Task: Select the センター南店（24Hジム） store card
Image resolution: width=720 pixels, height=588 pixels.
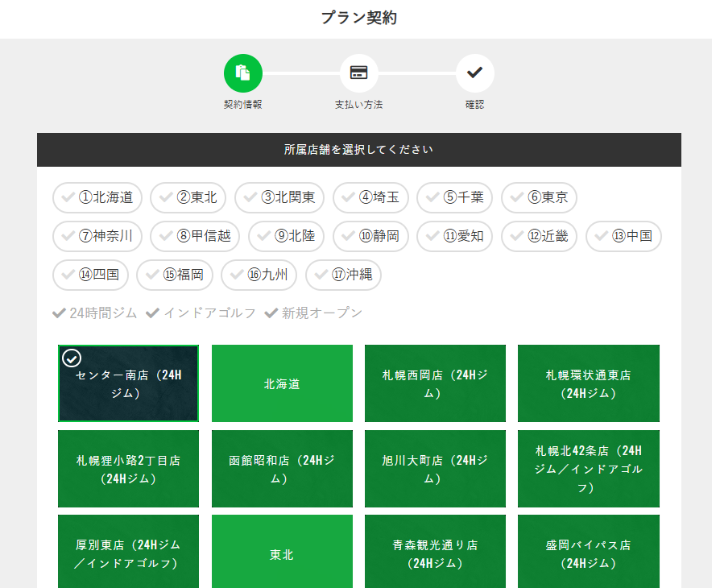Action: (x=129, y=383)
